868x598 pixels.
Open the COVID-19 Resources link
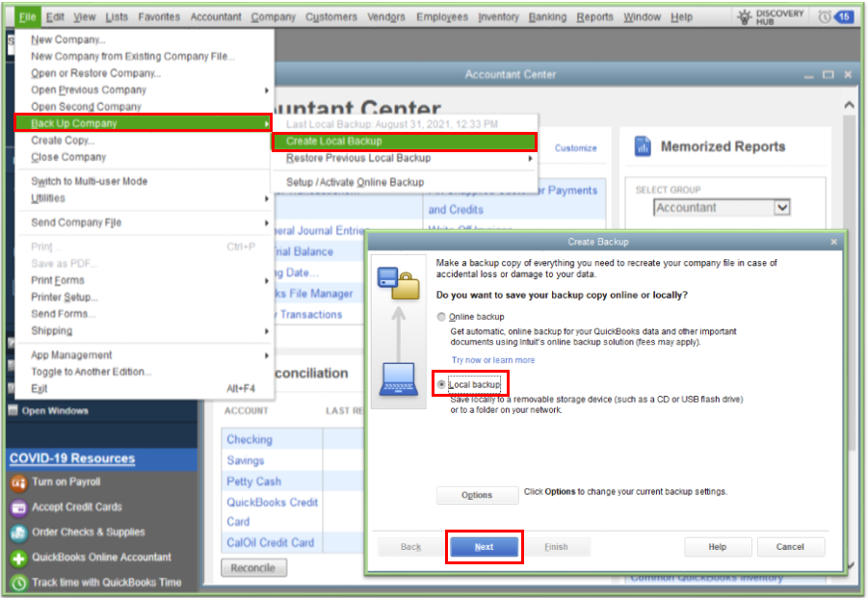click(x=72, y=458)
